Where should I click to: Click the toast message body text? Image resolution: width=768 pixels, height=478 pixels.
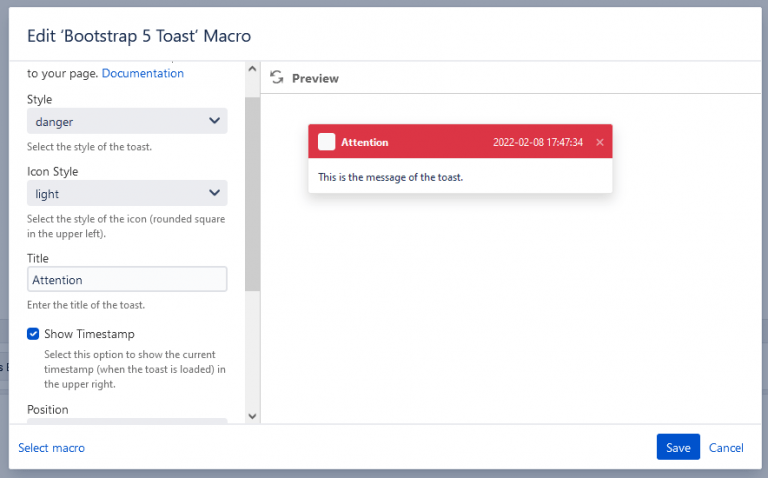coord(390,177)
